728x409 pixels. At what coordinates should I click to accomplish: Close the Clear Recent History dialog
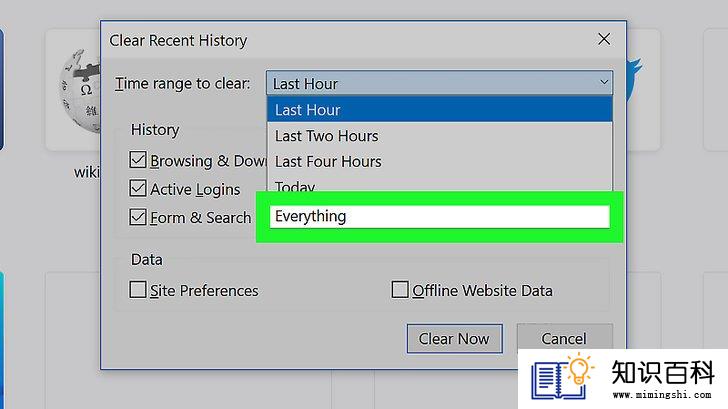(604, 39)
